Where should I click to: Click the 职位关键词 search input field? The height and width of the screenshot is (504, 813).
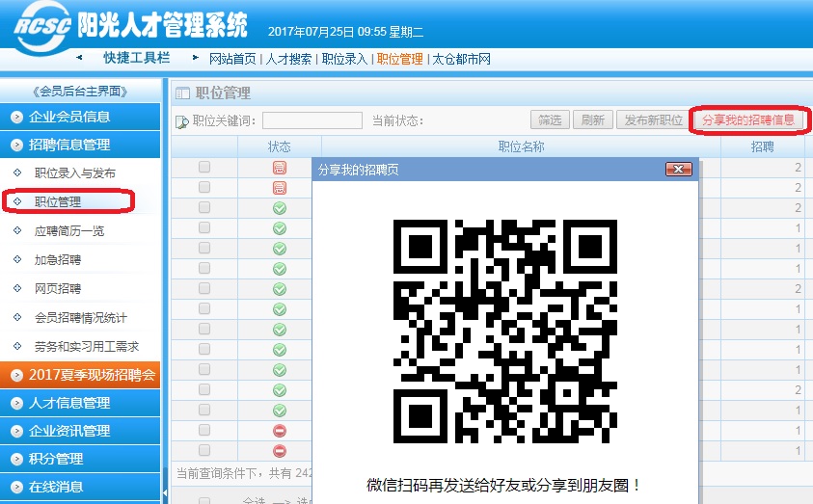pos(312,120)
